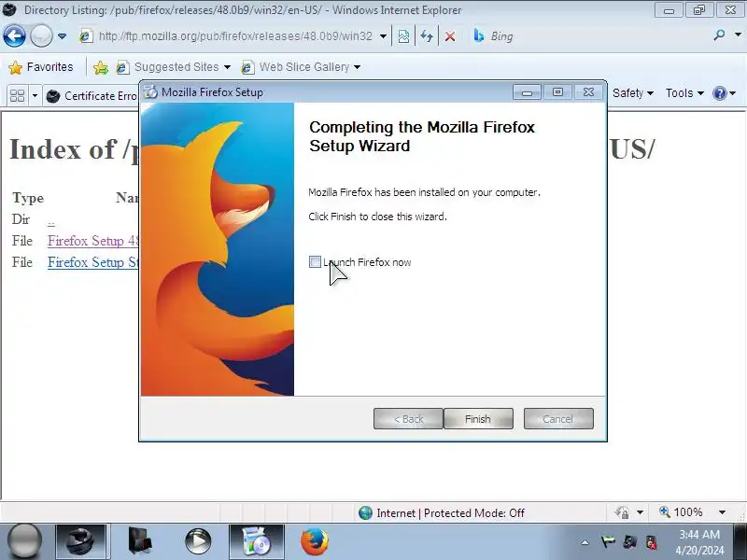The height and width of the screenshot is (560, 747).
Task: Open the Favorites star button
Action: click(x=41, y=67)
